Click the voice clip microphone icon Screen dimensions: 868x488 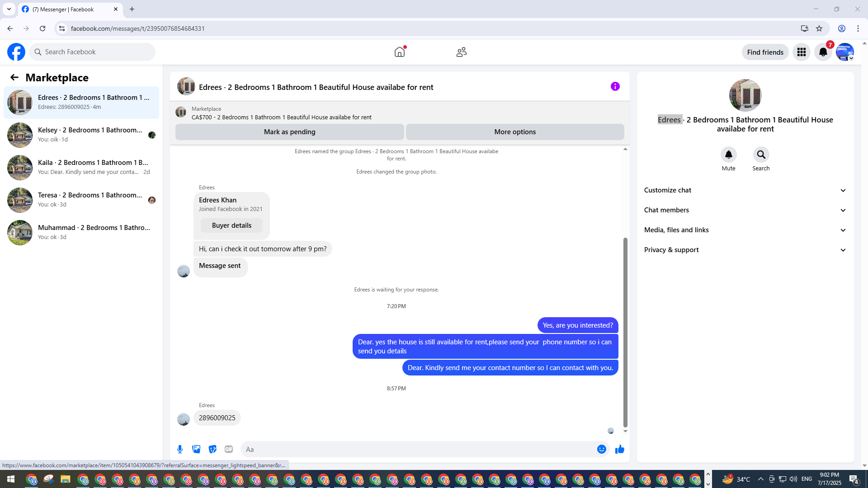point(180,449)
